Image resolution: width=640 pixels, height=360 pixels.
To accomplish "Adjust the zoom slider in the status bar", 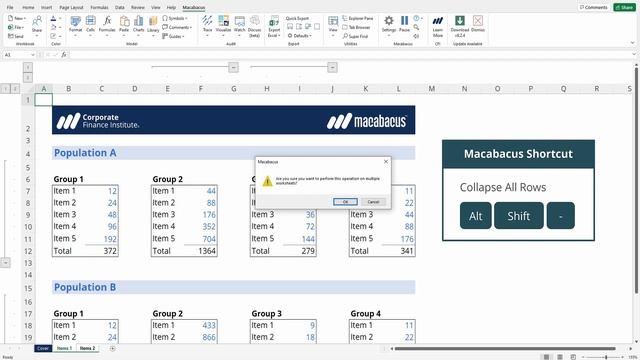I will tap(605, 357).
